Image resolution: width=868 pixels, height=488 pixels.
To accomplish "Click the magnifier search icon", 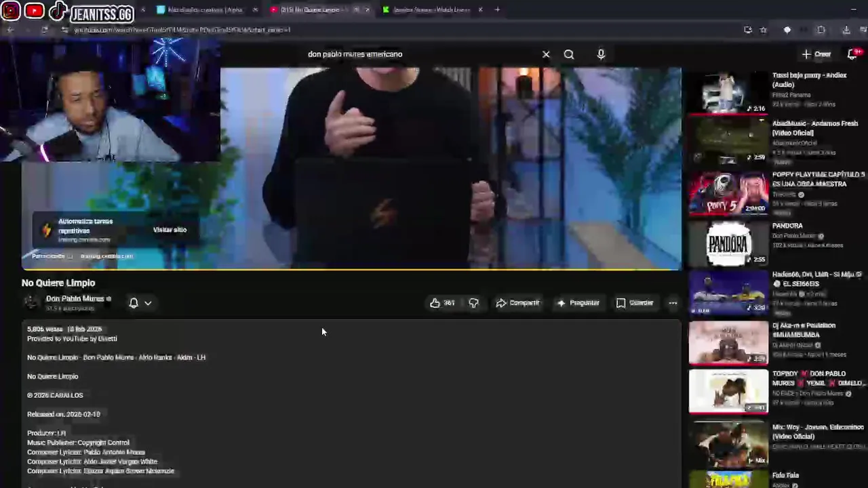I will (569, 54).
